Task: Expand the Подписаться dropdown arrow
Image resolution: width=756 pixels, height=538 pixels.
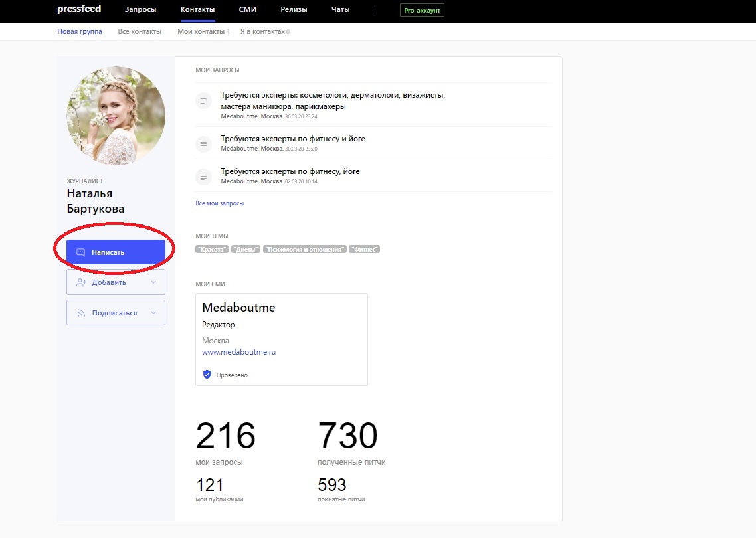Action: (154, 313)
